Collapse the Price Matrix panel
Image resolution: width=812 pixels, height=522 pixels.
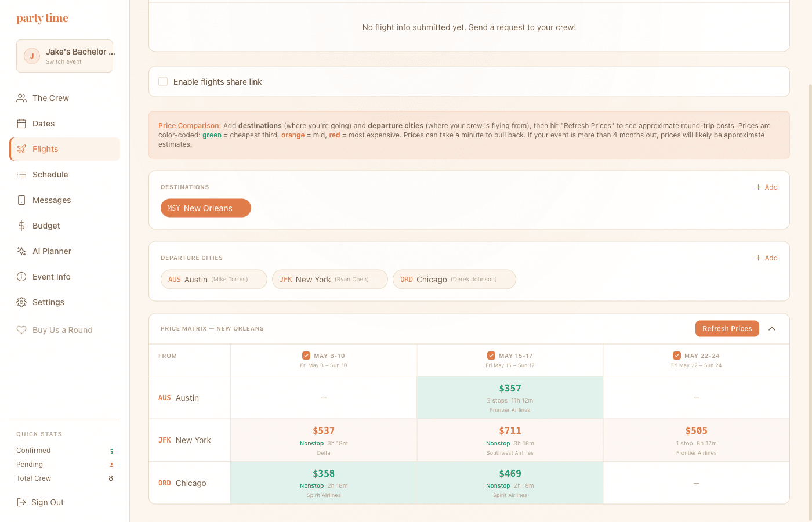click(x=772, y=328)
